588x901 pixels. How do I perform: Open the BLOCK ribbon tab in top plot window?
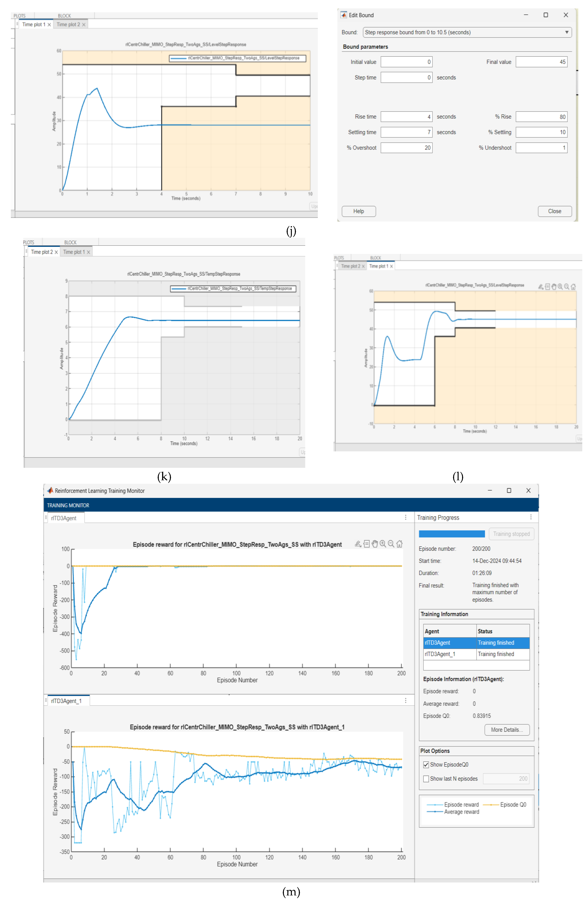64,16
